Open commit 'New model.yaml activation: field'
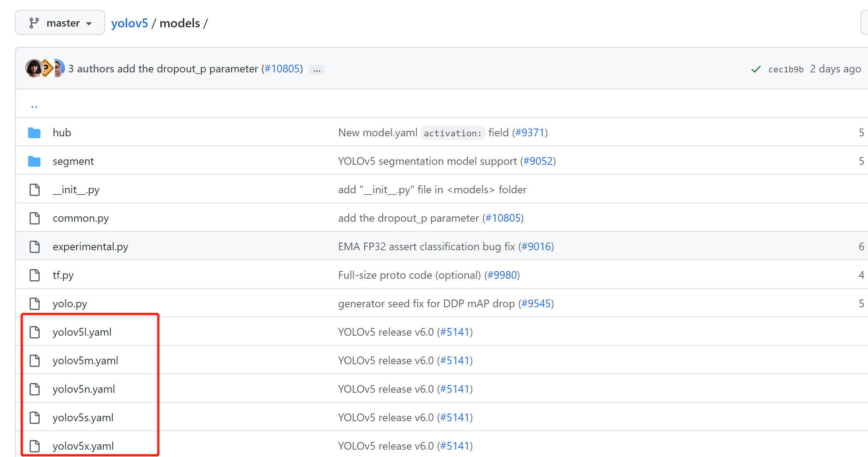The image size is (868, 457). 423,132
